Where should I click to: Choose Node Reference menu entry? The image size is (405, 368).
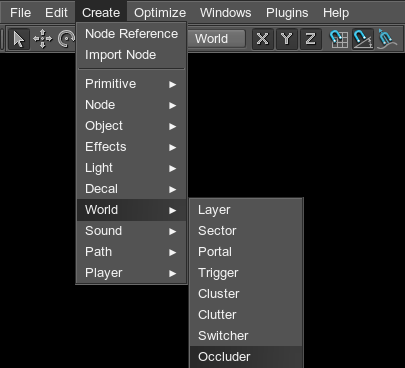point(131,34)
